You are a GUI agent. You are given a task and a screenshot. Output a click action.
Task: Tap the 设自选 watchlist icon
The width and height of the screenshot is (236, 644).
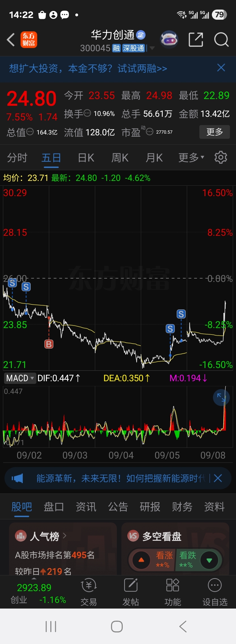215,585
